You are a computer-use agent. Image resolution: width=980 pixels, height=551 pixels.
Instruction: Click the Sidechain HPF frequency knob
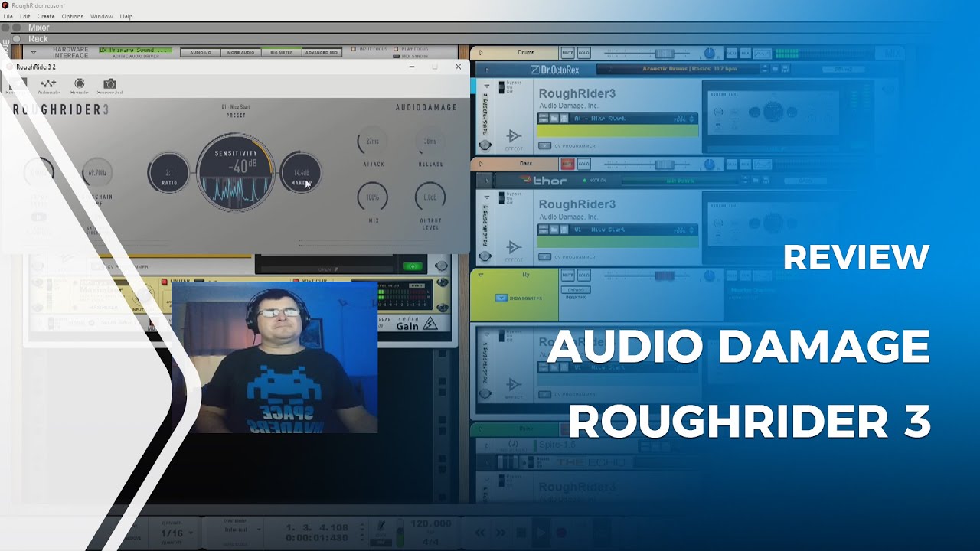pyautogui.click(x=96, y=173)
